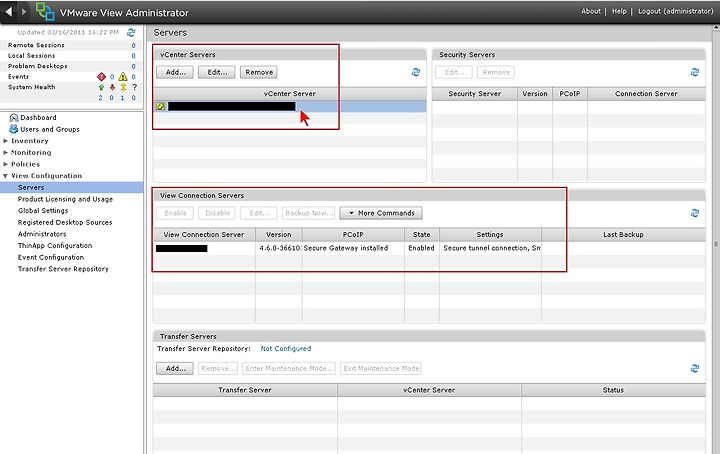
Task: Click the Users and Groups icon
Action: coord(14,129)
